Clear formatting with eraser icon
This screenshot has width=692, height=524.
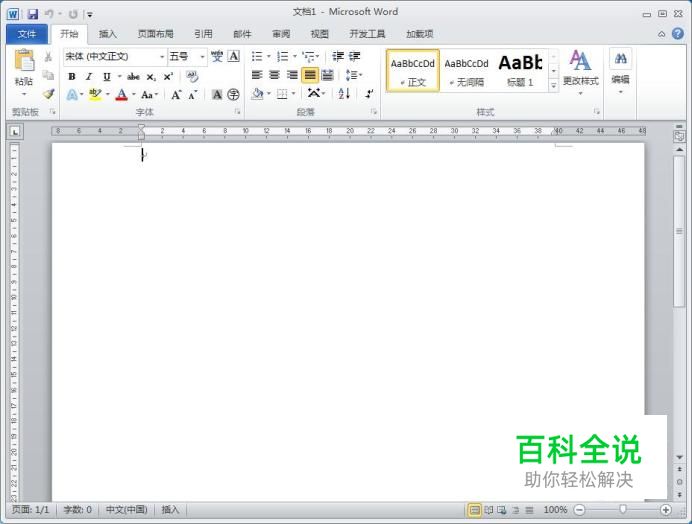click(192, 76)
